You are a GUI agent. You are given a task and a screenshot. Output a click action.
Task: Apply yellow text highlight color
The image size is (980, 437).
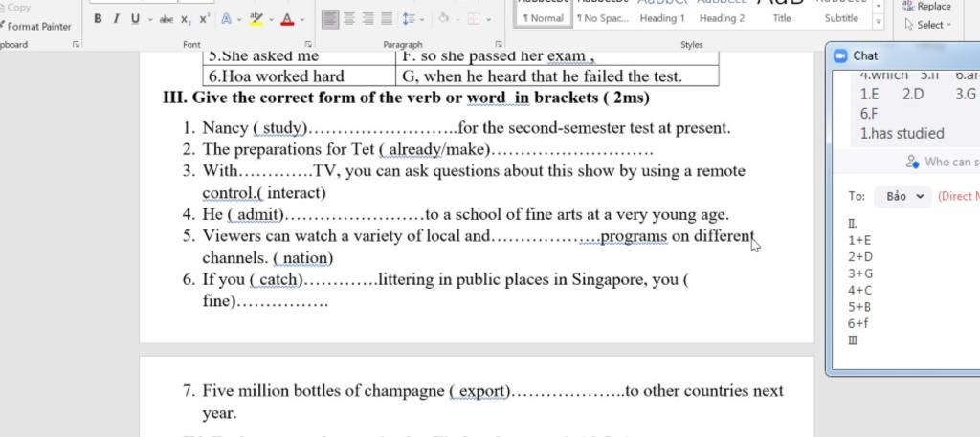click(x=256, y=19)
